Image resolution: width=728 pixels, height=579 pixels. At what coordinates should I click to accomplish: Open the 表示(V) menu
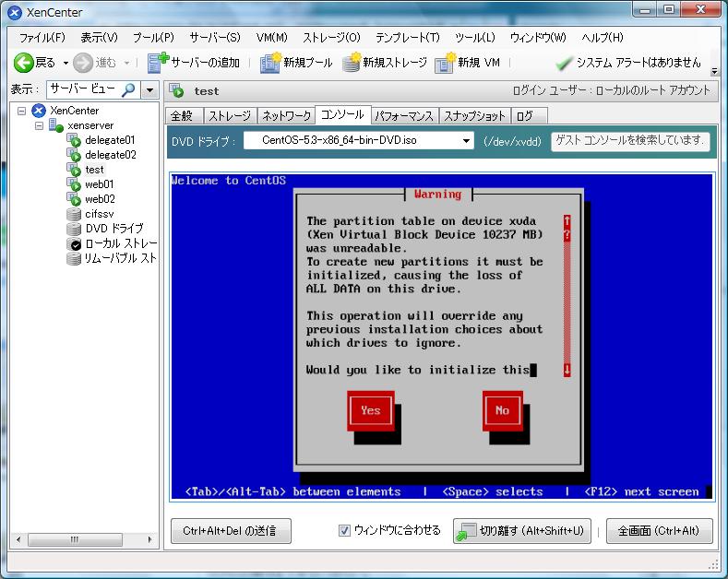(99, 37)
